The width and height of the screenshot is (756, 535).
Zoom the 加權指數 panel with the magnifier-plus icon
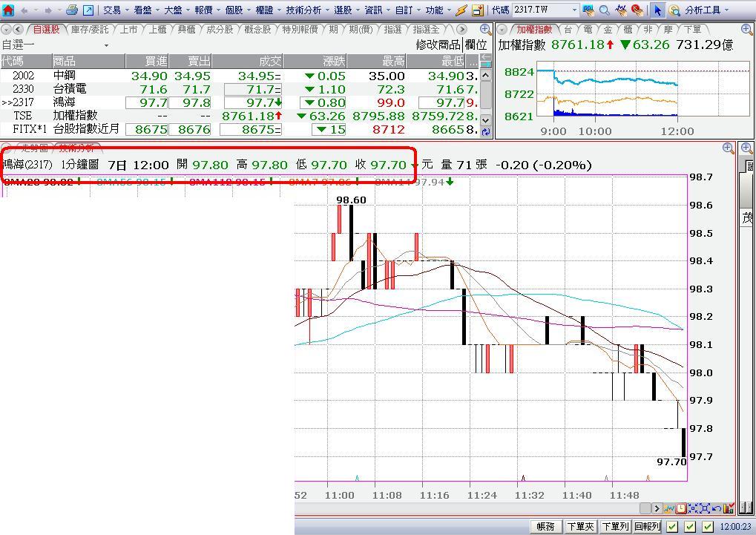coord(747,30)
